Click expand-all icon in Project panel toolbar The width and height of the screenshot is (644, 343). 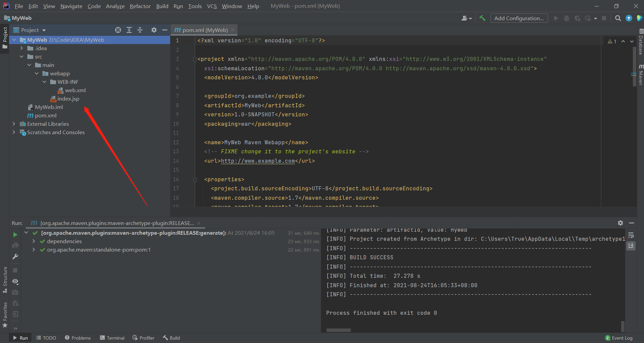[x=129, y=30]
